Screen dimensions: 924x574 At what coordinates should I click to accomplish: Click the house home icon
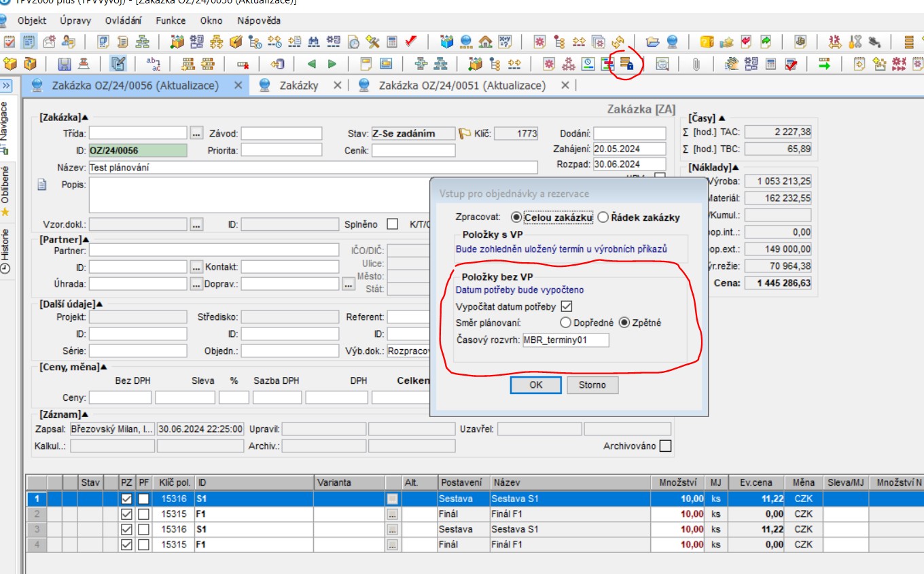[485, 41]
